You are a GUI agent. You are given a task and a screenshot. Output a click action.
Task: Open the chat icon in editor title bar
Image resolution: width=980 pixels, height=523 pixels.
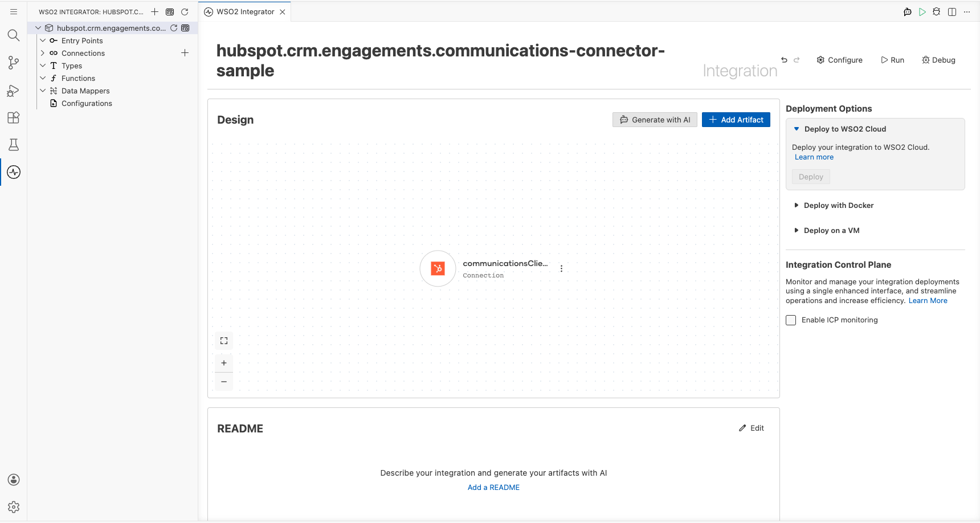908,12
